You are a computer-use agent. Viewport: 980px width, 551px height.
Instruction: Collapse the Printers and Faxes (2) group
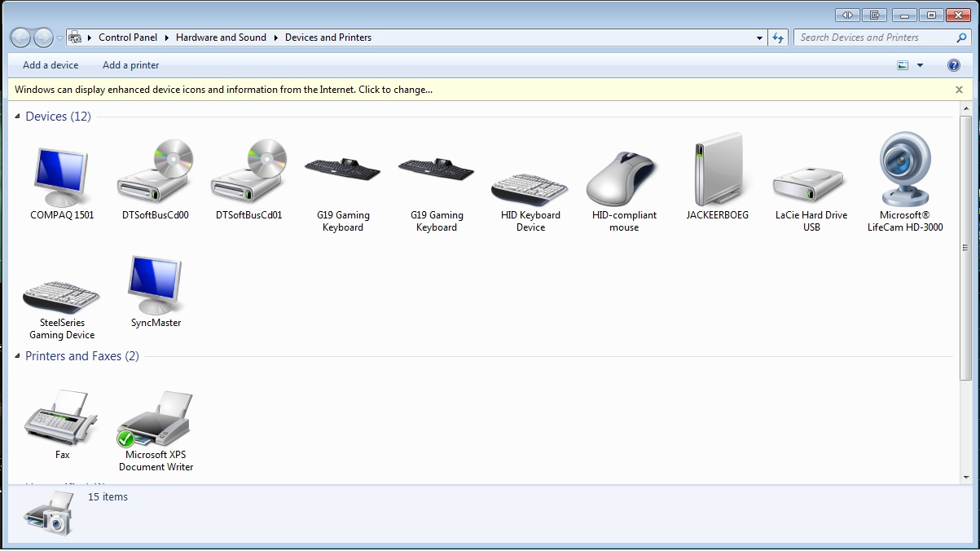(17, 357)
